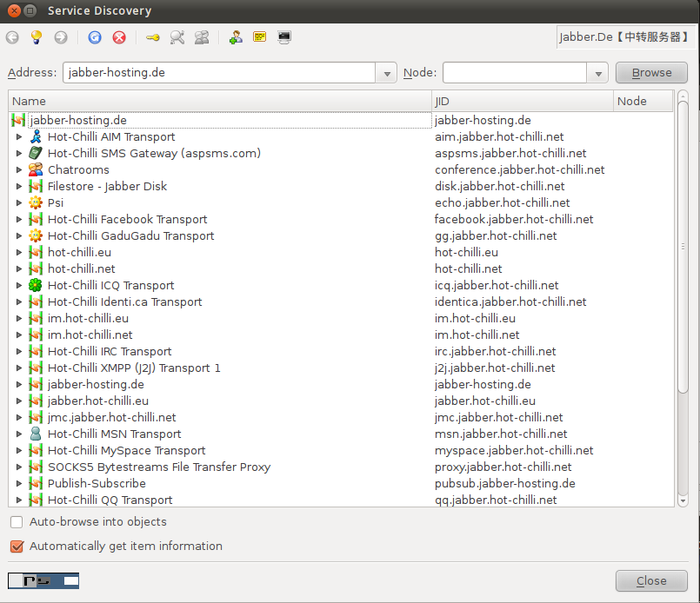Select JID disk.jabber.hot-chilli.net
700x603 pixels.
point(499,186)
